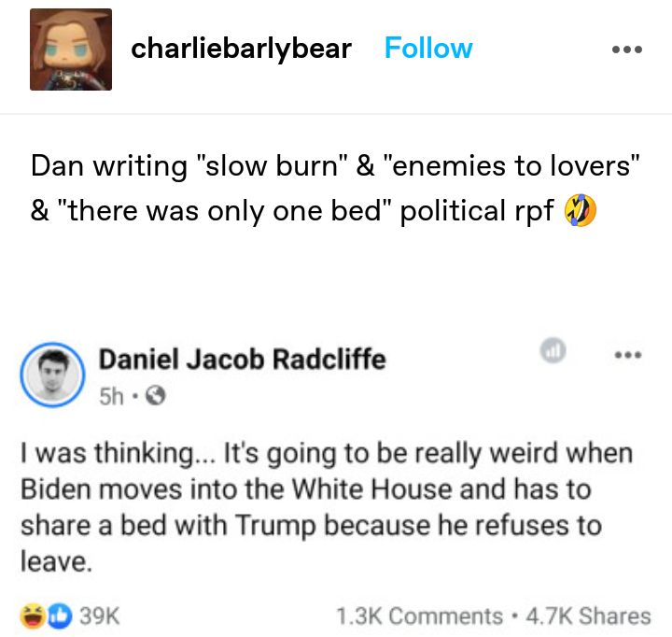Open the charliebarlybear username link
This screenshot has width=672, height=637.
(x=242, y=48)
